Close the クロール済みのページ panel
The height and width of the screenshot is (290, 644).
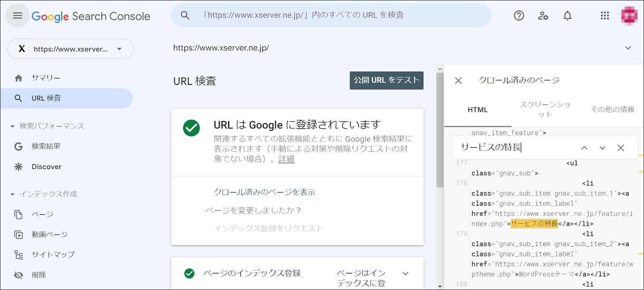(458, 80)
